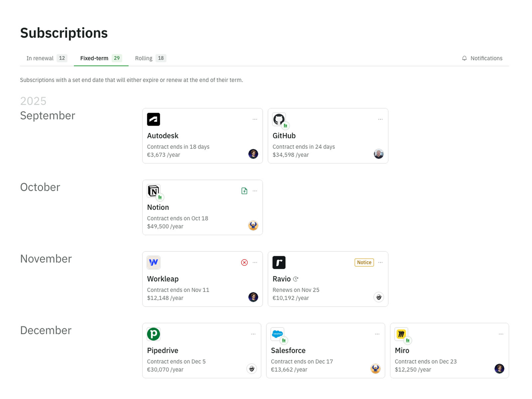
Task: Click the auto-renew icon beside Ravio
Action: [296, 279]
